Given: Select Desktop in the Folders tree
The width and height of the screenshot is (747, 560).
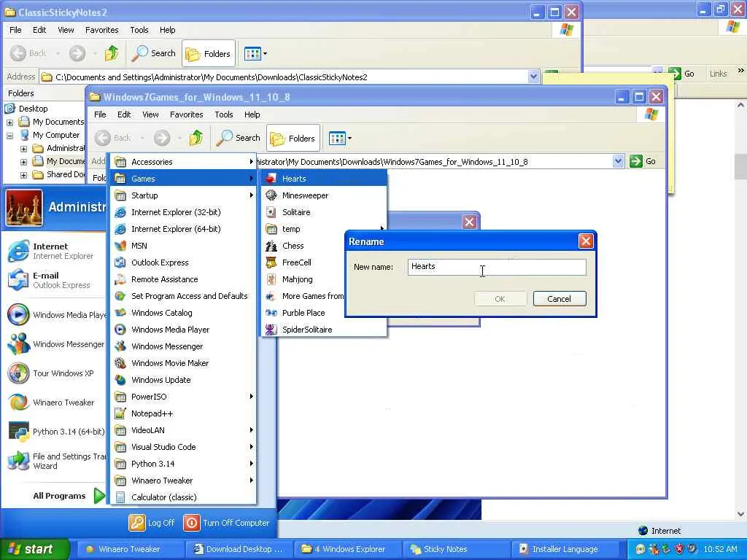Looking at the screenshot, I should 33,109.
